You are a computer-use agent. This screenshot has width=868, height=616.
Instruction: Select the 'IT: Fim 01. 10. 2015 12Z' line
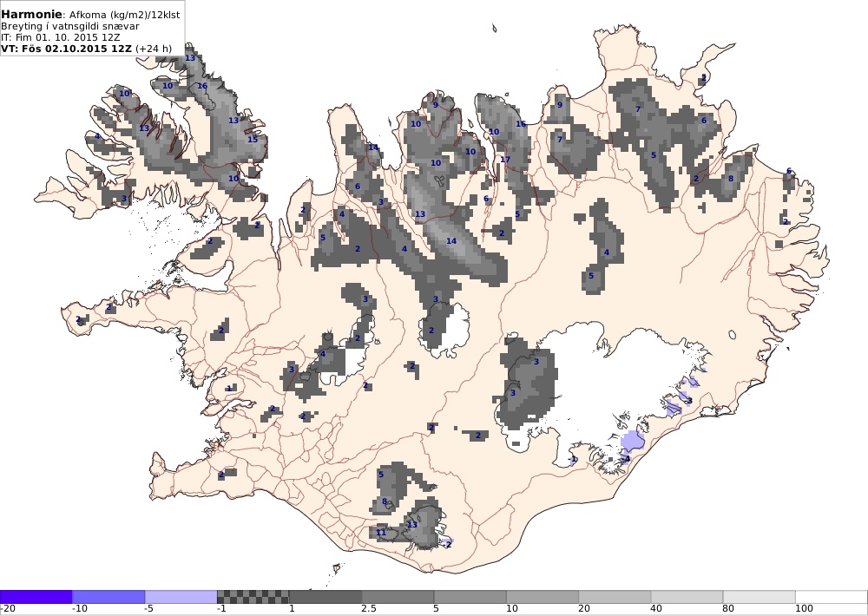(x=61, y=37)
